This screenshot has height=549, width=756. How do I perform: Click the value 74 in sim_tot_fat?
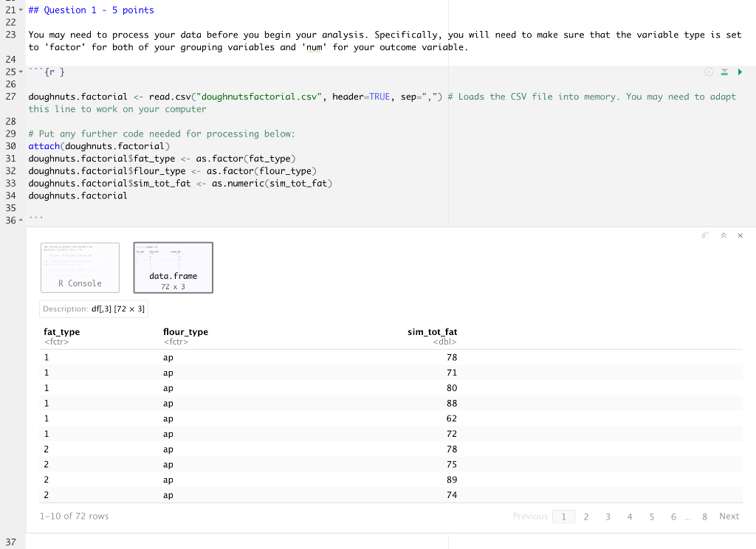click(452, 495)
